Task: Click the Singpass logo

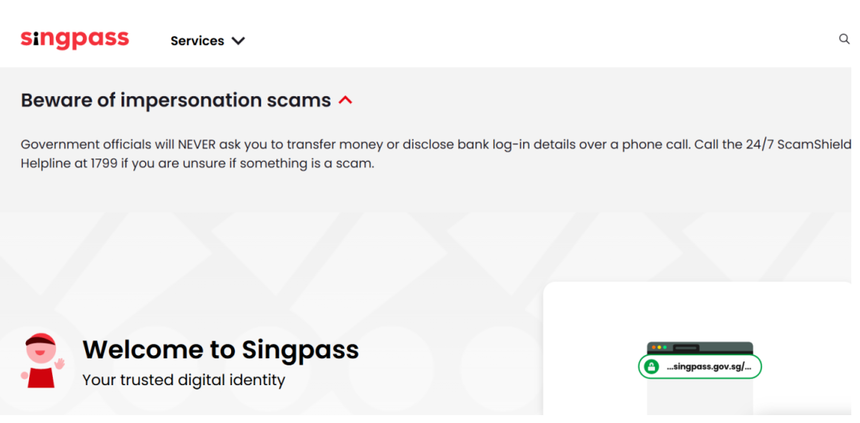Action: [75, 40]
